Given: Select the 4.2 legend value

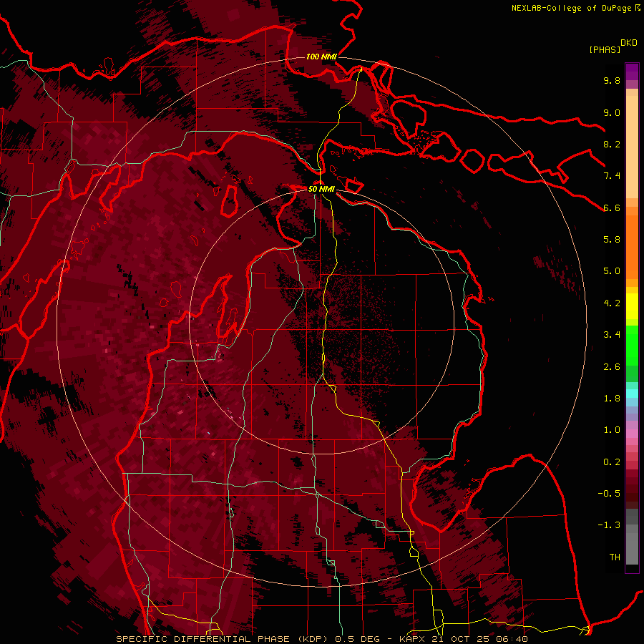Looking at the screenshot, I should coord(612,303).
